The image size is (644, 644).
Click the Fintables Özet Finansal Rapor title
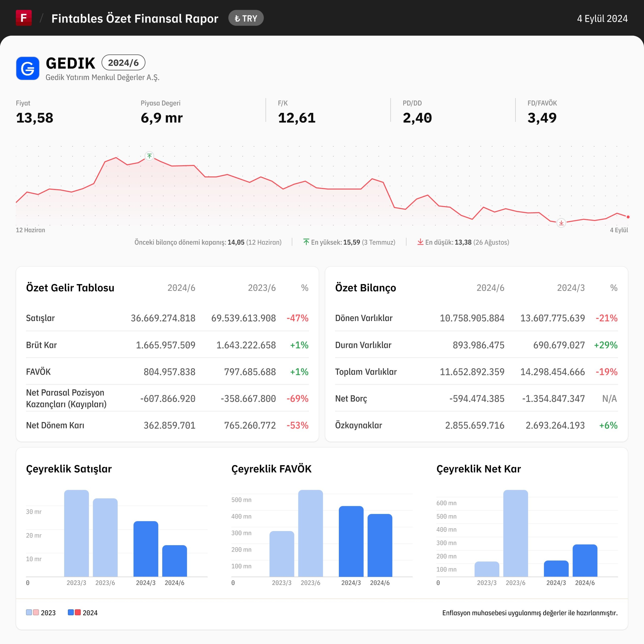(x=135, y=18)
